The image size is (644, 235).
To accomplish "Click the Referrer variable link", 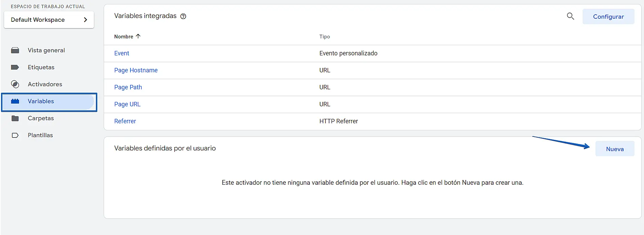I will 125,121.
